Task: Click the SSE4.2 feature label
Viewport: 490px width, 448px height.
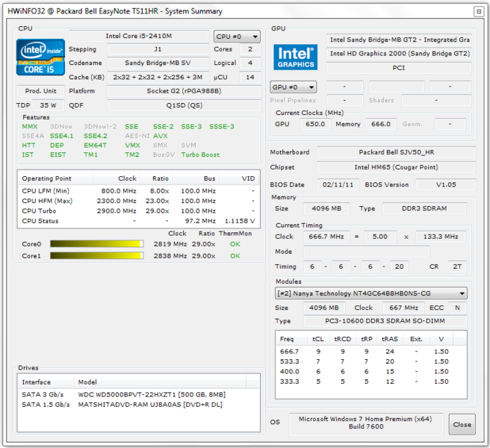Action: 96,136
